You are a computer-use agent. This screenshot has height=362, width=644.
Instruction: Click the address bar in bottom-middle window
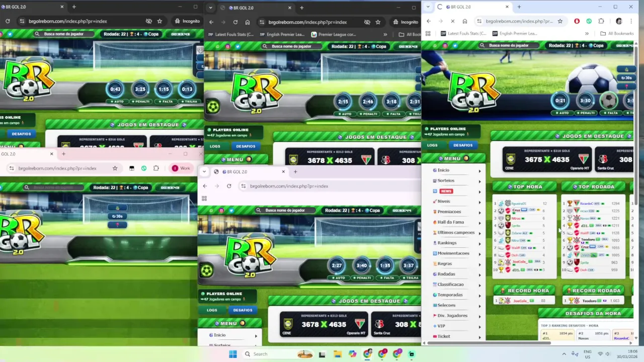coord(330,186)
